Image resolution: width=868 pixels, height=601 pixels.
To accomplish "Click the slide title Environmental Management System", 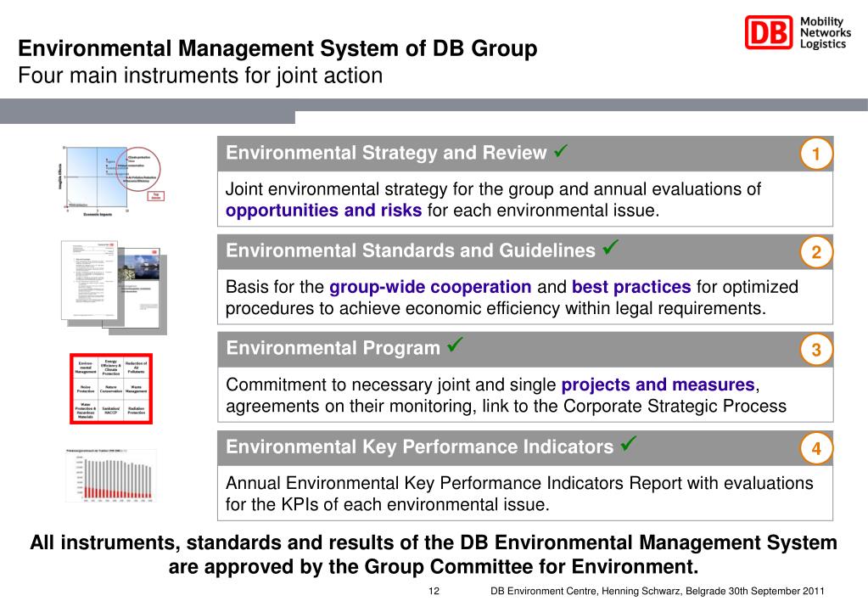I will [277, 48].
